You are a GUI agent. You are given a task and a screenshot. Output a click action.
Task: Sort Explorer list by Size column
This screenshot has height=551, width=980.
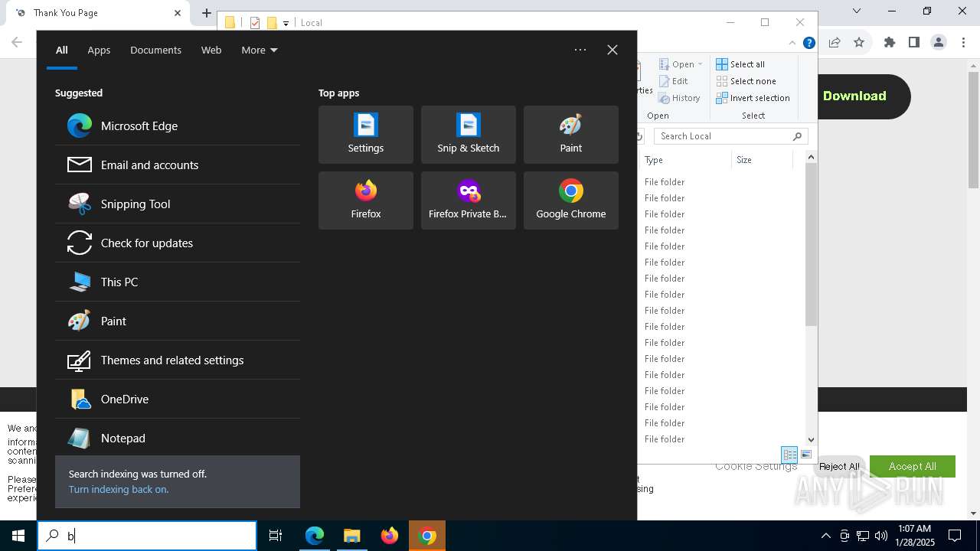click(762, 160)
